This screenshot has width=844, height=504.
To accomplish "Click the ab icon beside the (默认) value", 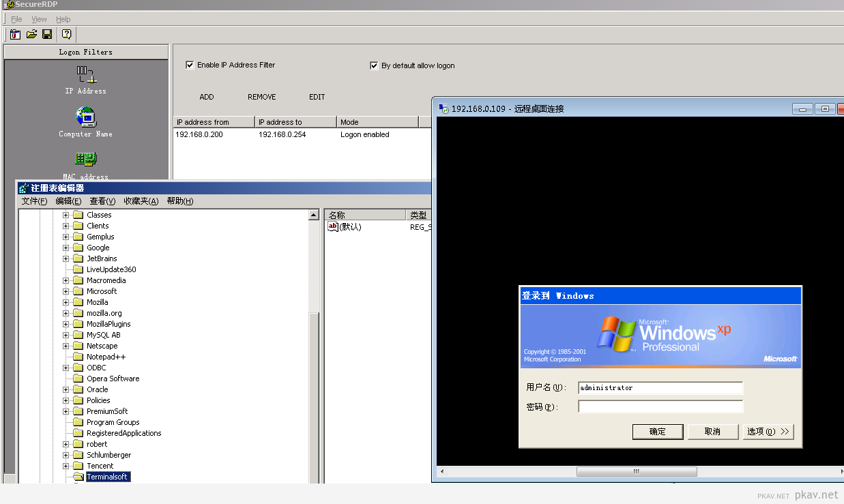I will coord(333,226).
